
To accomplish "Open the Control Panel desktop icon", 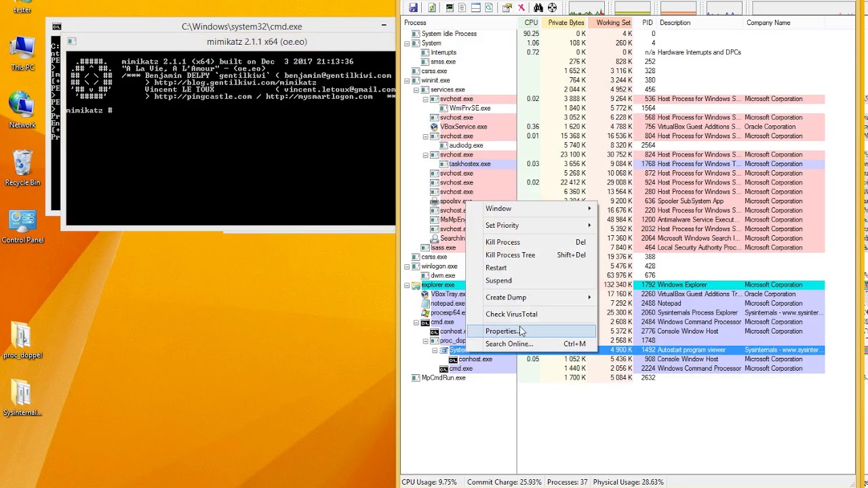I will click(22, 227).
